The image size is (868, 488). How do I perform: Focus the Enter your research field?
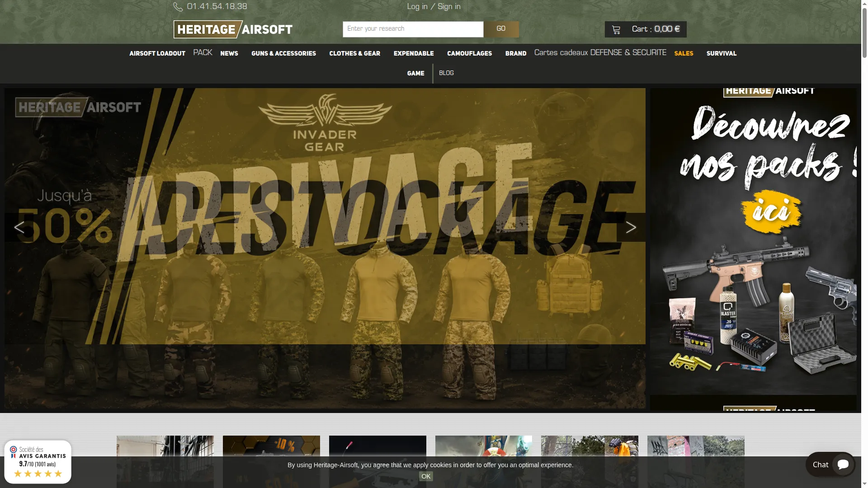[x=413, y=29]
